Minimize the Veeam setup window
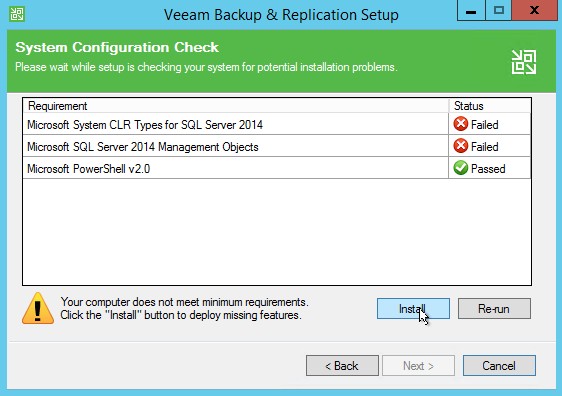This screenshot has width=562, height=396. (x=471, y=11)
